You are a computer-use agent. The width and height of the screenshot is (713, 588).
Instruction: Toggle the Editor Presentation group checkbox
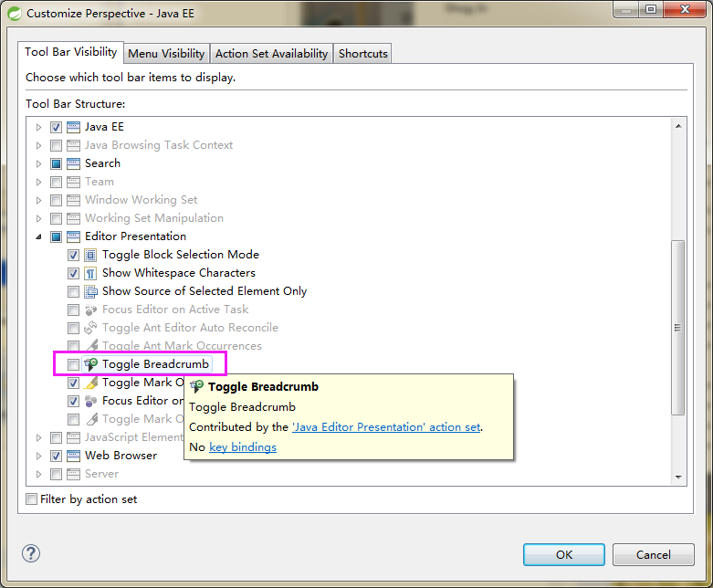coord(56,236)
